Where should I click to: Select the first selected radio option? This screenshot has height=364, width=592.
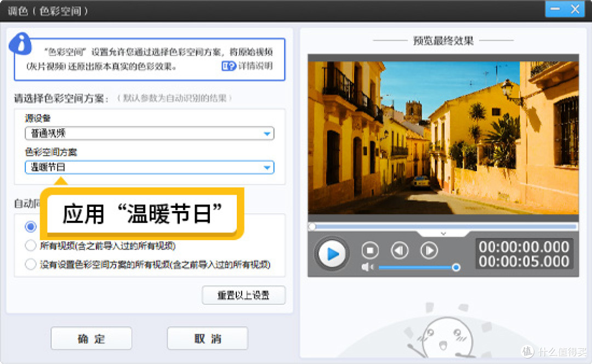point(31,226)
